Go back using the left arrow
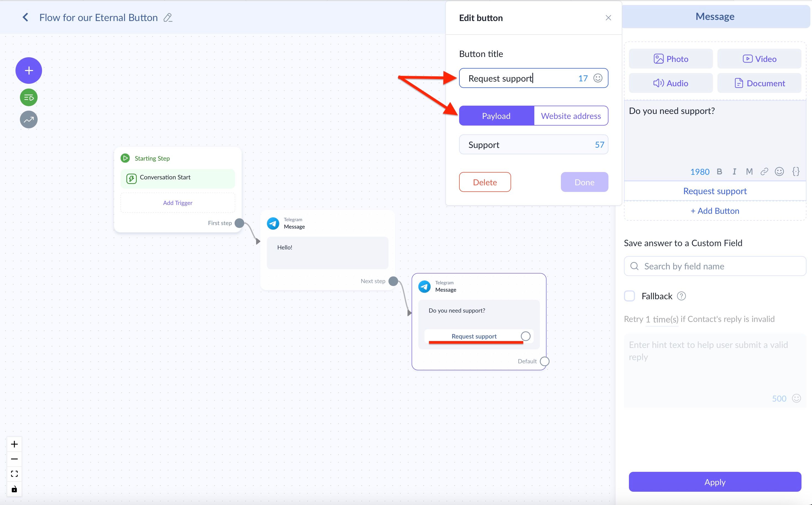 [x=25, y=17]
